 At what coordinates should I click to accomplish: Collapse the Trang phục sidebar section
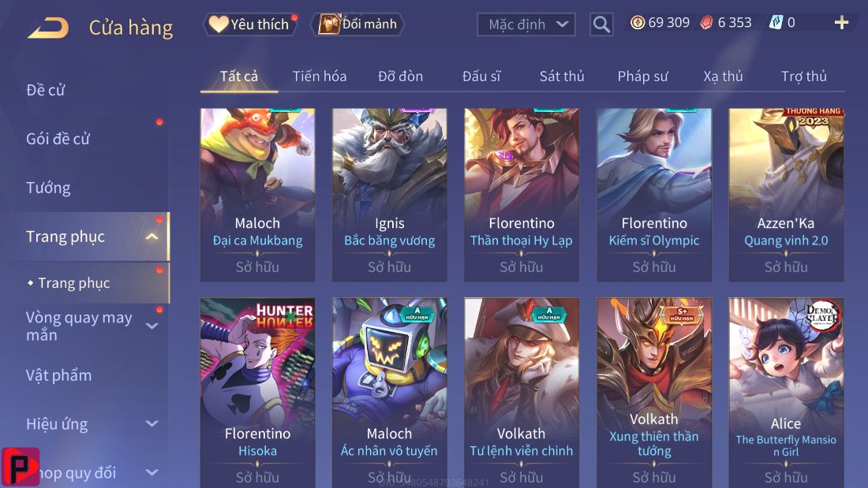(152, 237)
